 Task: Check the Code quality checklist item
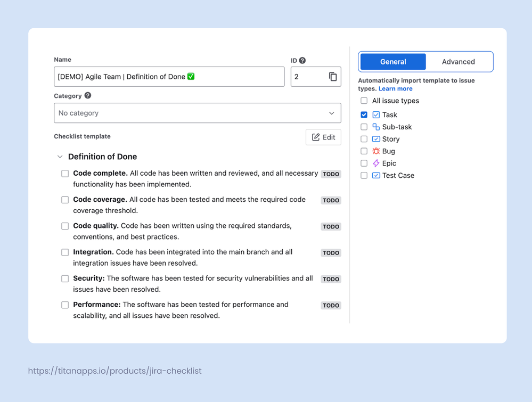(65, 226)
